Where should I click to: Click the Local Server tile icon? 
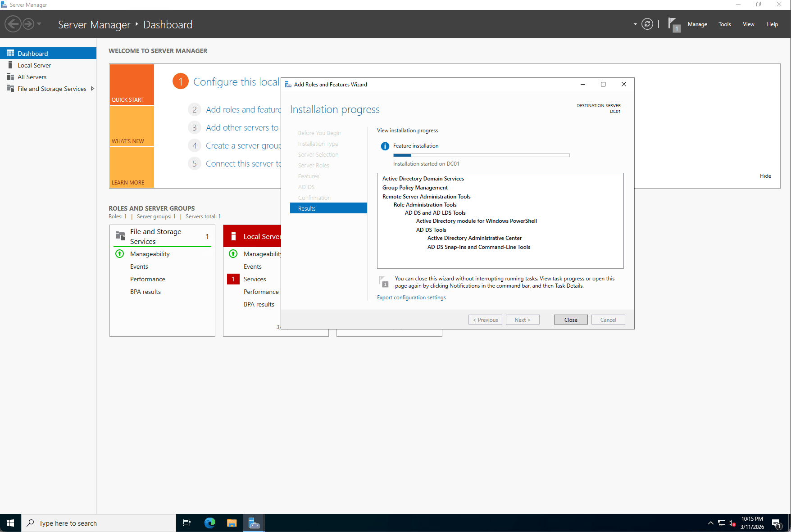pos(233,236)
